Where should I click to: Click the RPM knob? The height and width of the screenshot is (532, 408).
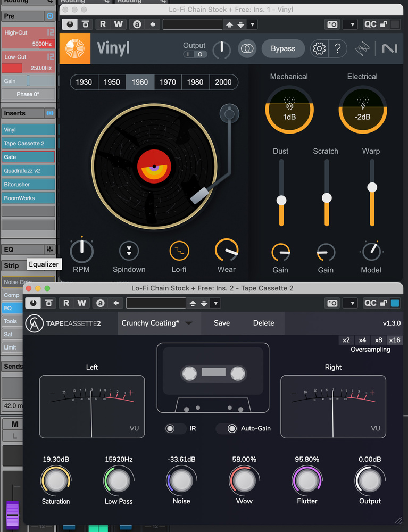coord(81,251)
